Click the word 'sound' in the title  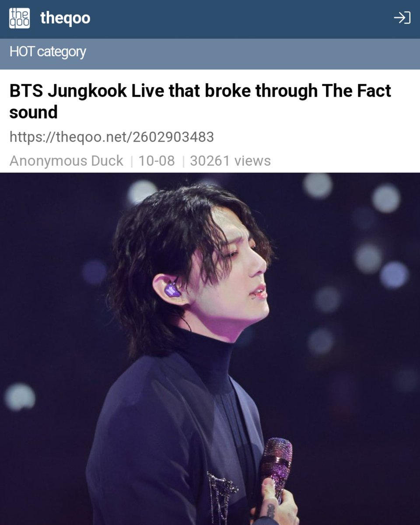pos(33,112)
